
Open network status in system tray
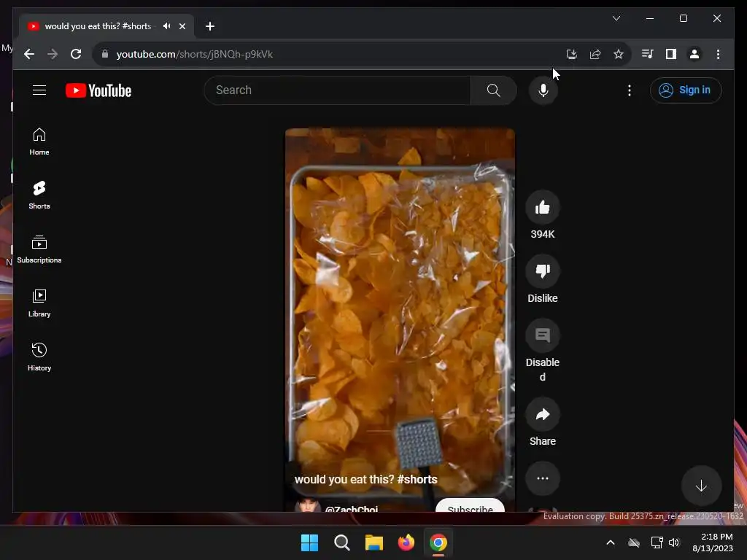[657, 542]
